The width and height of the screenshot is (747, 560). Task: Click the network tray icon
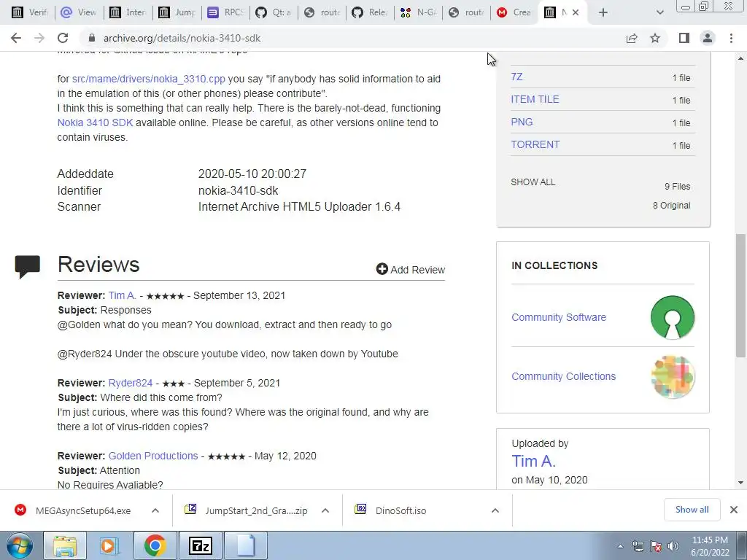click(x=638, y=546)
